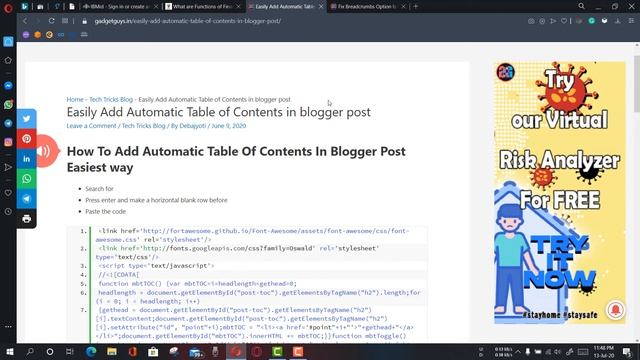This screenshot has height=360, width=640.
Task: Open the tab search magnifier icon
Action: pyautogui.click(x=581, y=6)
